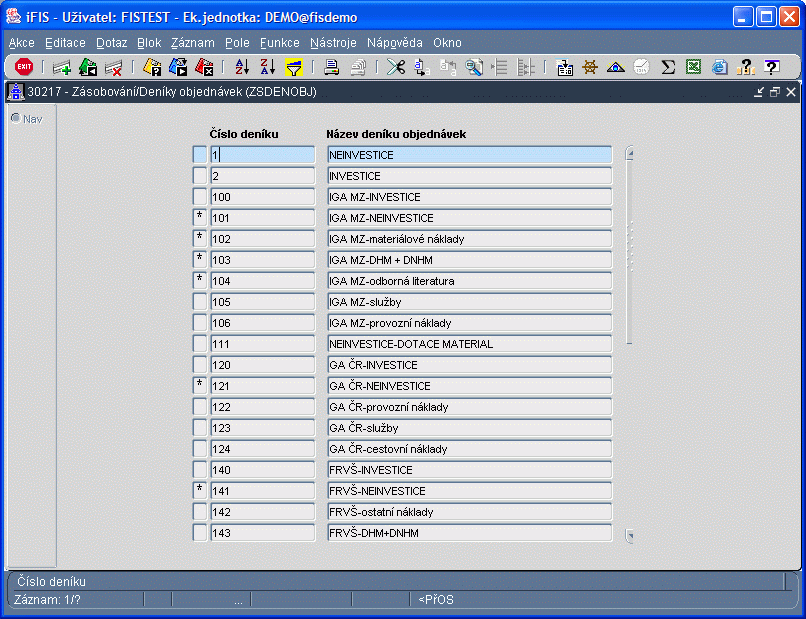Click name field NEINVESTICE-DOTACE MATERIAL
The height and width of the screenshot is (619, 806).
(470, 344)
